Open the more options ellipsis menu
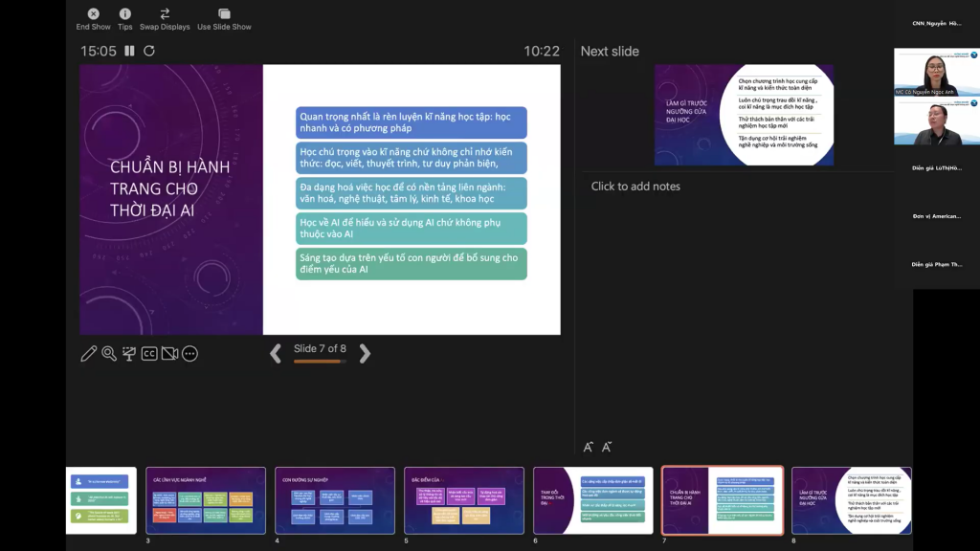This screenshot has height=551, width=980. tap(189, 354)
